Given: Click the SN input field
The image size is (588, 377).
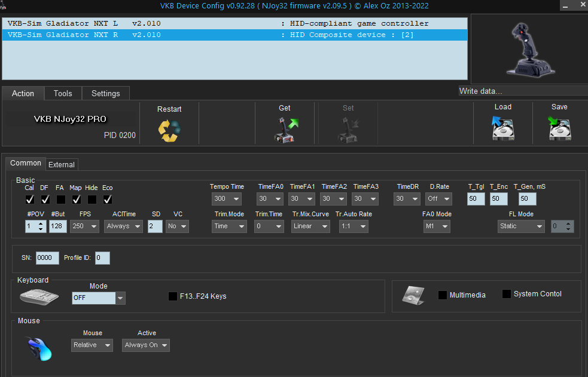Looking at the screenshot, I should point(47,258).
